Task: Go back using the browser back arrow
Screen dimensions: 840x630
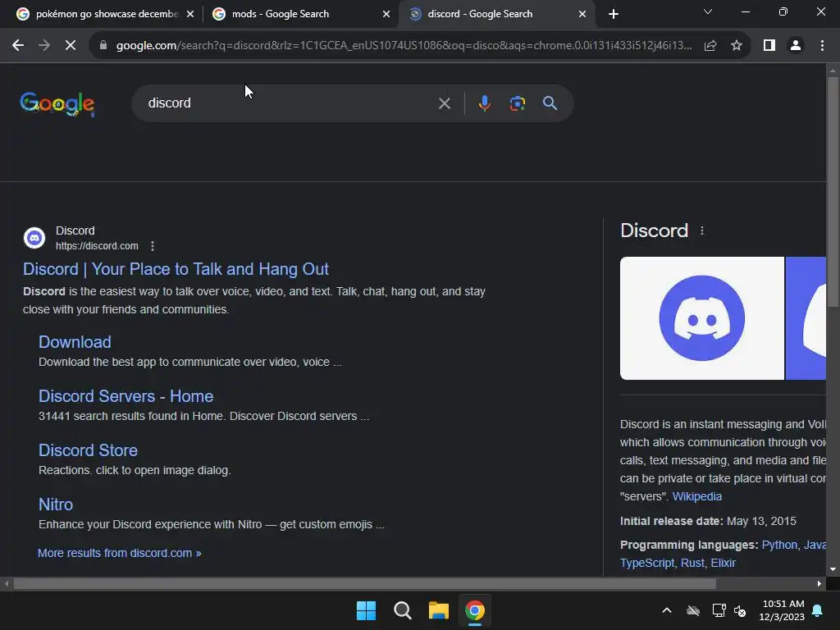Action: pyautogui.click(x=18, y=46)
